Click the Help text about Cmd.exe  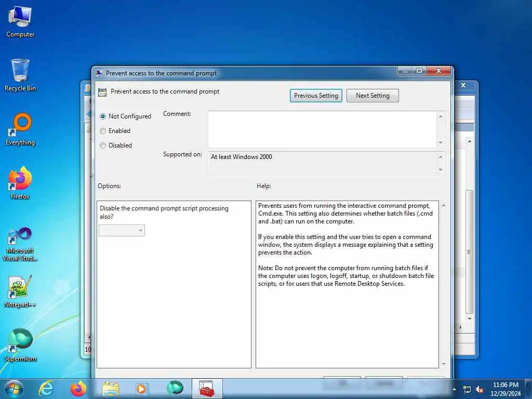click(345, 214)
